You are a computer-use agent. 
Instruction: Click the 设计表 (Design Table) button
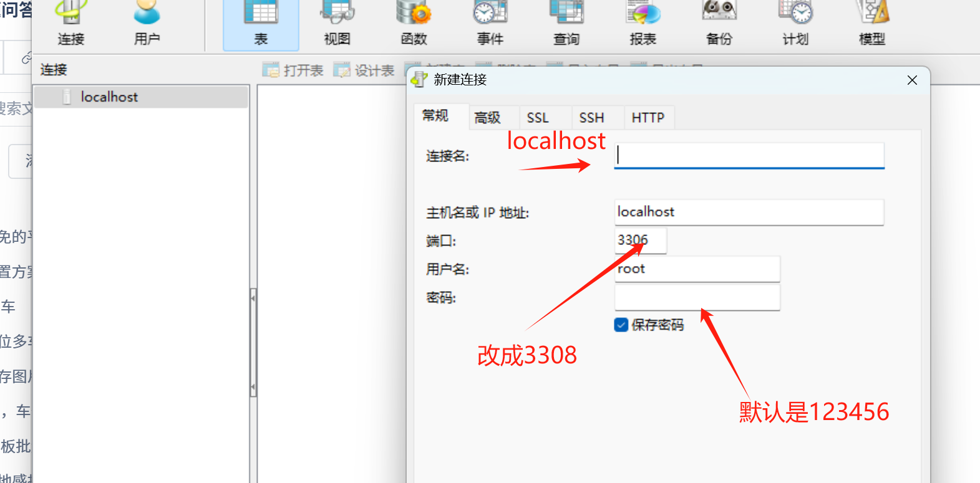tap(364, 70)
